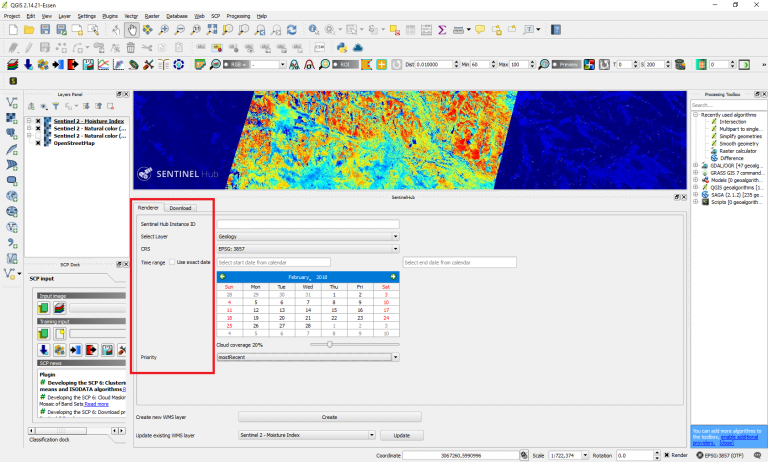This screenshot has height=462, width=768.
Task: Go to previous month in calendar
Action: [222, 277]
